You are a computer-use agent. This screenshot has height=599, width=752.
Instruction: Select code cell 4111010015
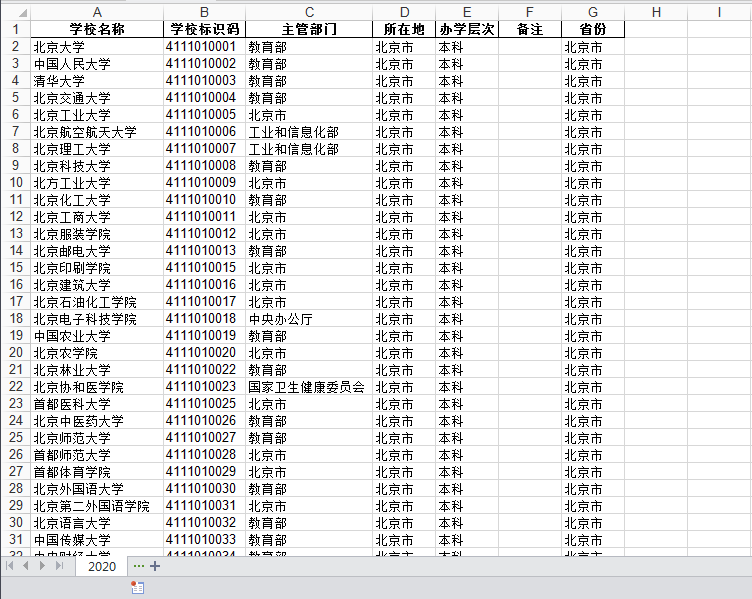pyautogui.click(x=204, y=268)
